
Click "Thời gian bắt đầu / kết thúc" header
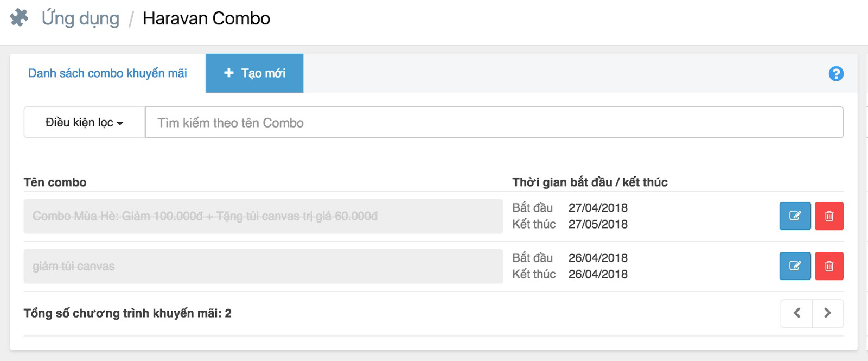coord(590,182)
